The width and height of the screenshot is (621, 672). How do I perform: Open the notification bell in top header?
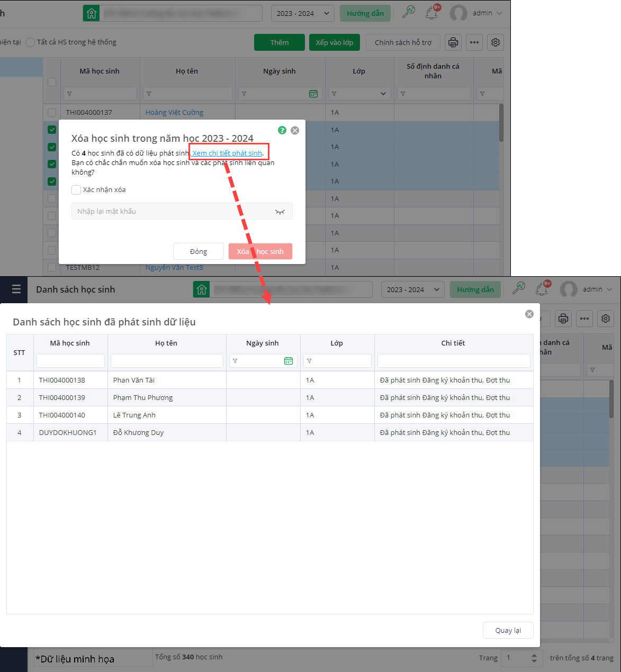pos(432,13)
